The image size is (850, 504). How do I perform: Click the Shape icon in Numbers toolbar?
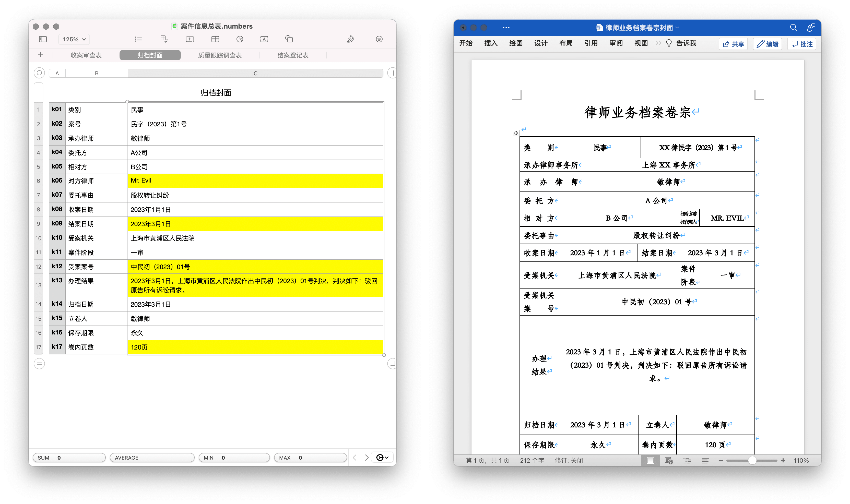point(289,39)
